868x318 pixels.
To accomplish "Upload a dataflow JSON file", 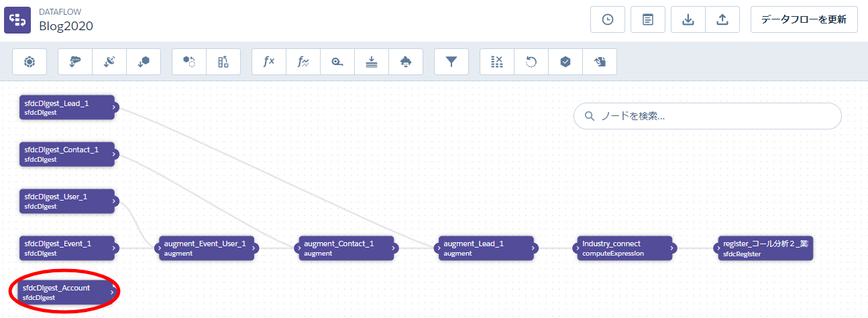I will click(722, 19).
